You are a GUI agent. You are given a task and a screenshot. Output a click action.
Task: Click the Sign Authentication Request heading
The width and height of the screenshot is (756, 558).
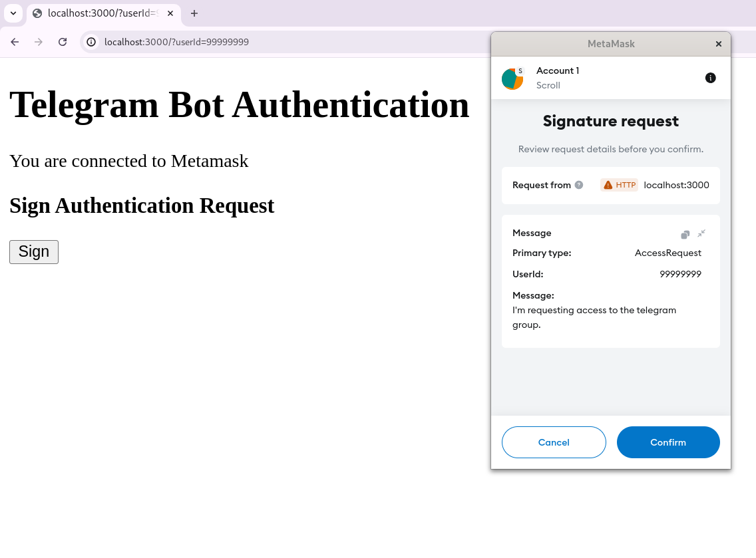tap(142, 206)
